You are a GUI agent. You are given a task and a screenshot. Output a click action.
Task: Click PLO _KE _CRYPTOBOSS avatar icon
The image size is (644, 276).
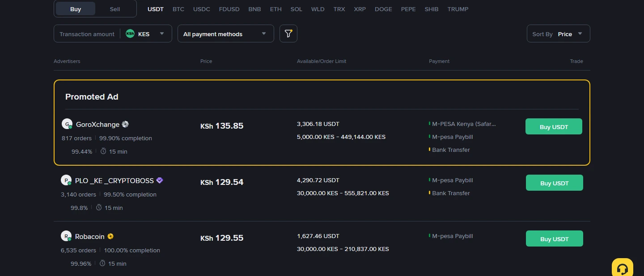[66, 180]
